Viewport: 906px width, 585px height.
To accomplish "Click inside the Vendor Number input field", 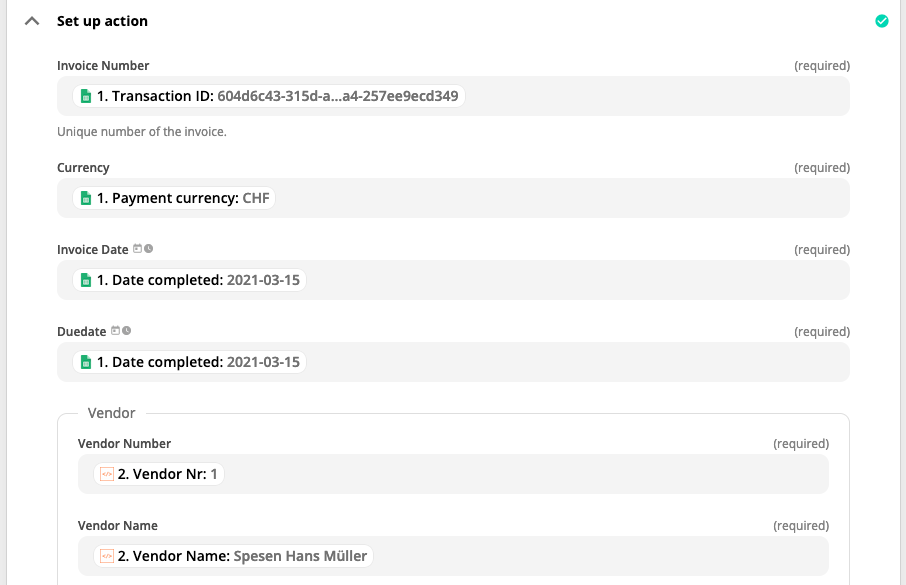I will tap(453, 474).
